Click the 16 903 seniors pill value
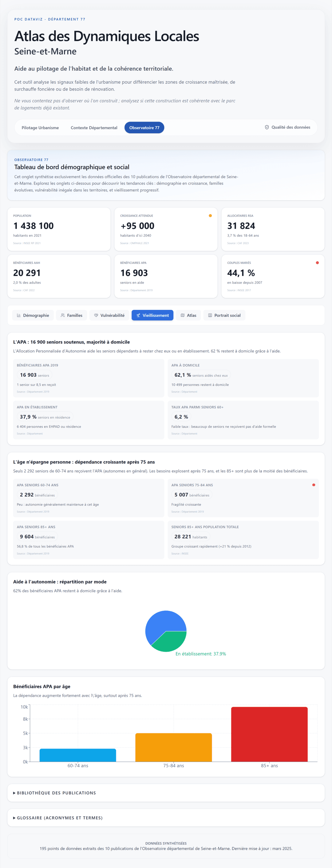This screenshot has width=332, height=868. click(34, 375)
